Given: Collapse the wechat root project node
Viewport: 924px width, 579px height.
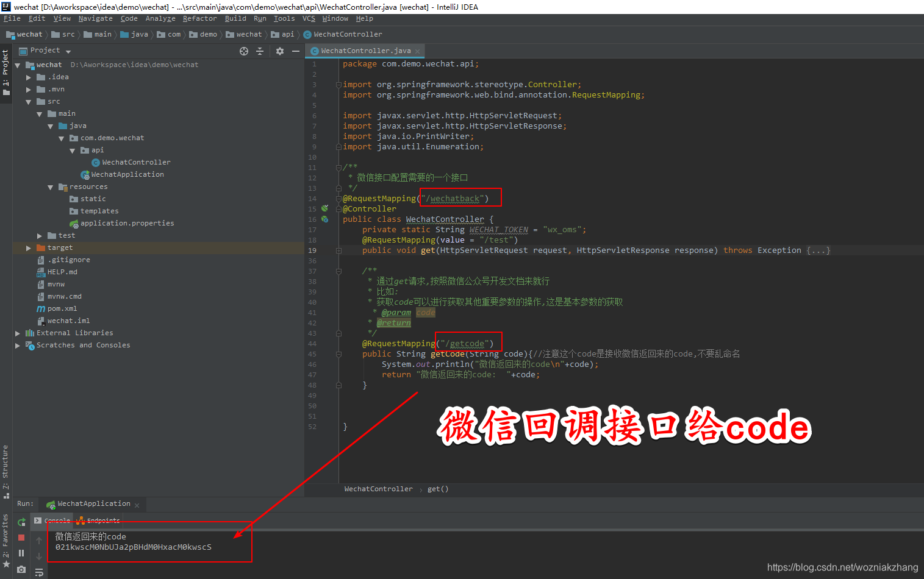Looking at the screenshot, I should tap(18, 65).
